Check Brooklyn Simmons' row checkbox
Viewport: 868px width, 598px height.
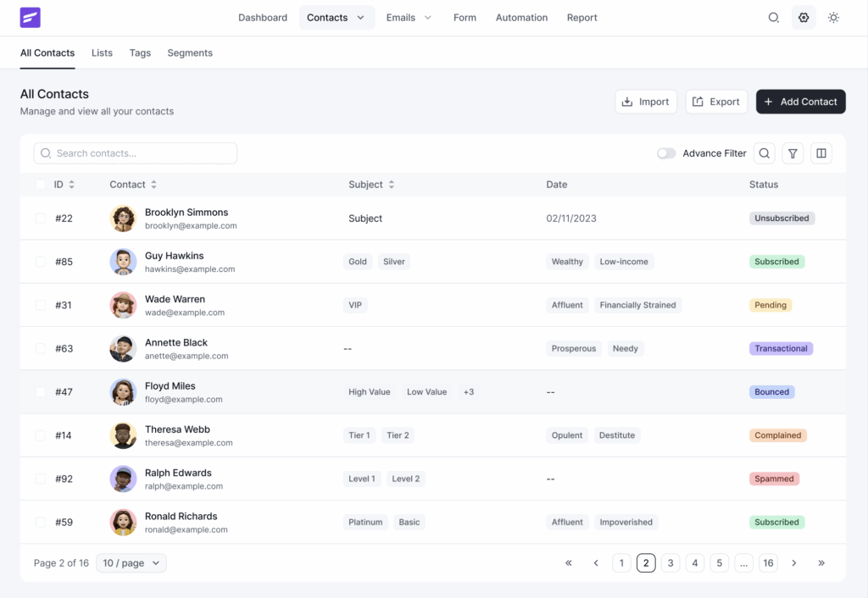click(39, 218)
